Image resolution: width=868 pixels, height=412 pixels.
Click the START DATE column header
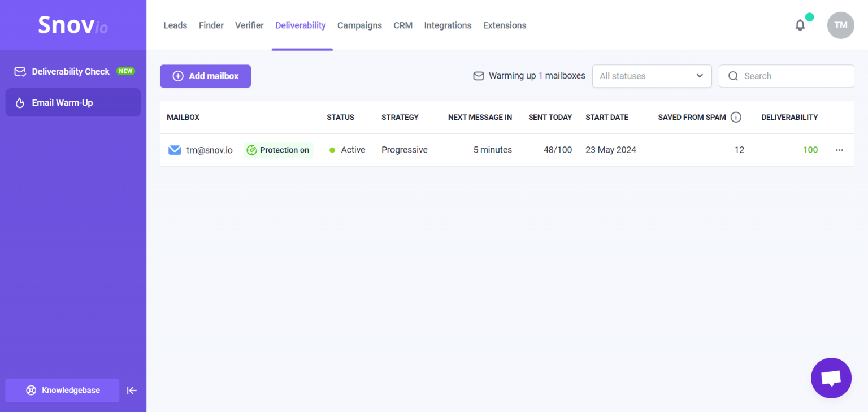tap(607, 118)
